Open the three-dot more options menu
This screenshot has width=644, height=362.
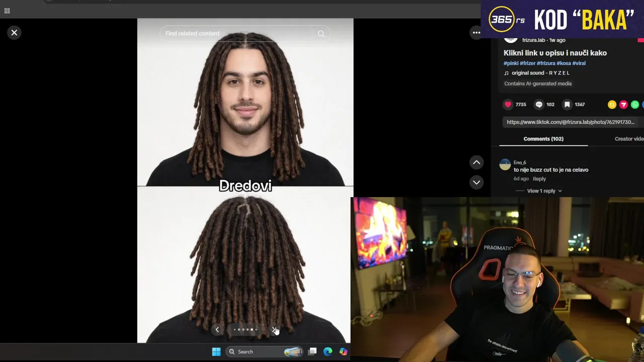click(x=476, y=33)
